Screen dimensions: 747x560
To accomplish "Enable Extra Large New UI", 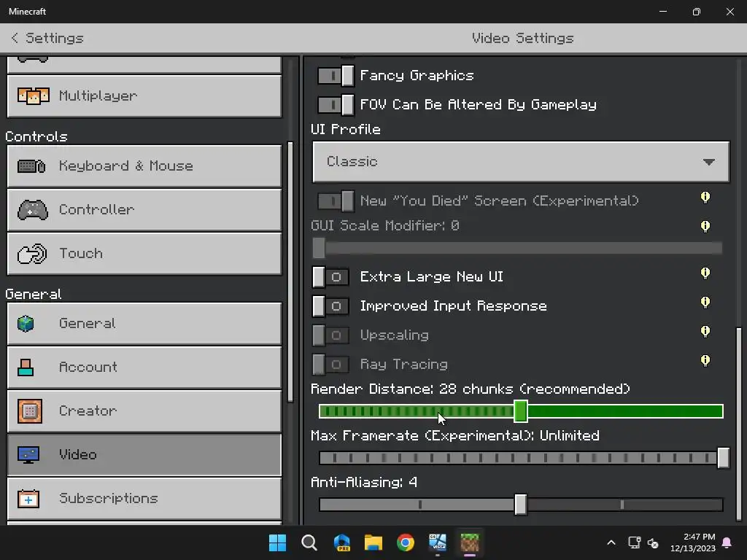I will [330, 277].
